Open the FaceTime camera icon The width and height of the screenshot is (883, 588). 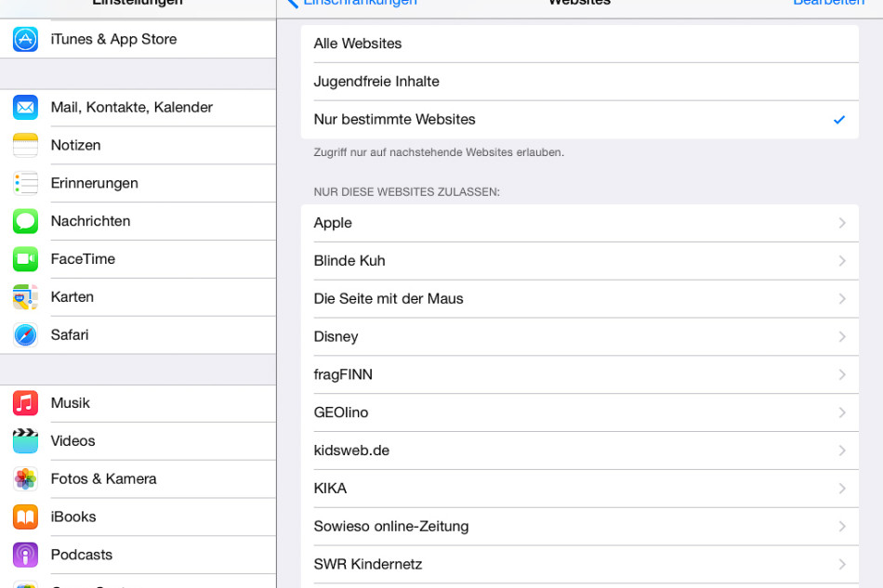point(25,259)
